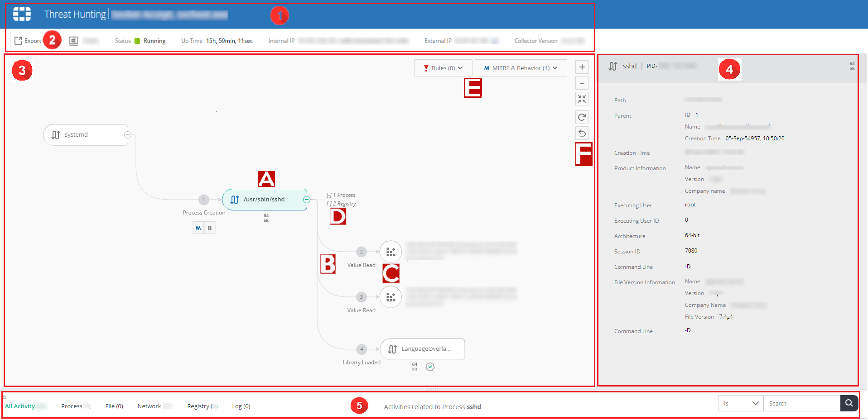The width and height of the screenshot is (868, 420).
Task: Fit the graph to the screen
Action: click(x=582, y=99)
